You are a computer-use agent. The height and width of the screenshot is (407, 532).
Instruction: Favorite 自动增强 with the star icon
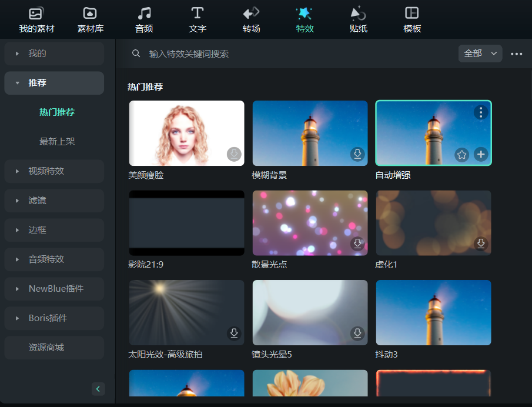(x=462, y=154)
